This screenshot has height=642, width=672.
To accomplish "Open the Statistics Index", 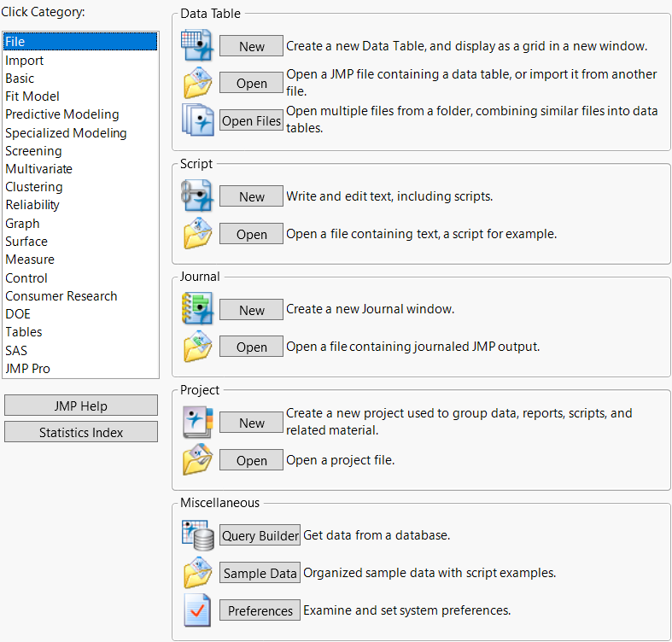I will point(81,432).
